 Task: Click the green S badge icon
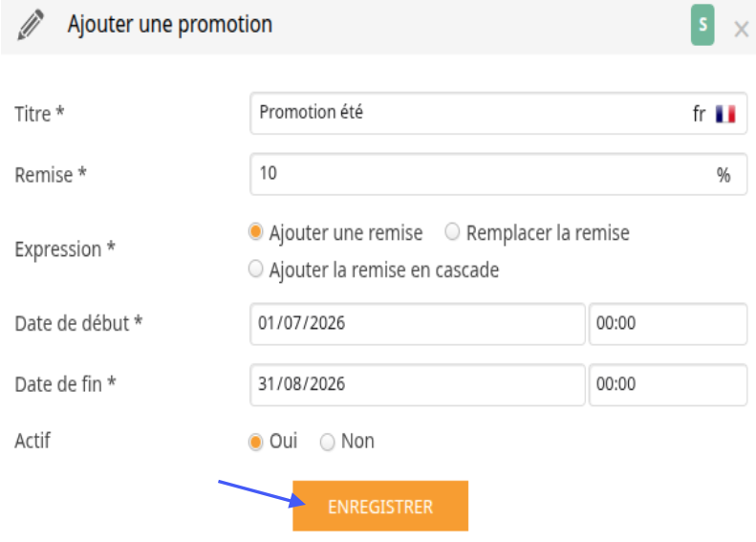702,25
